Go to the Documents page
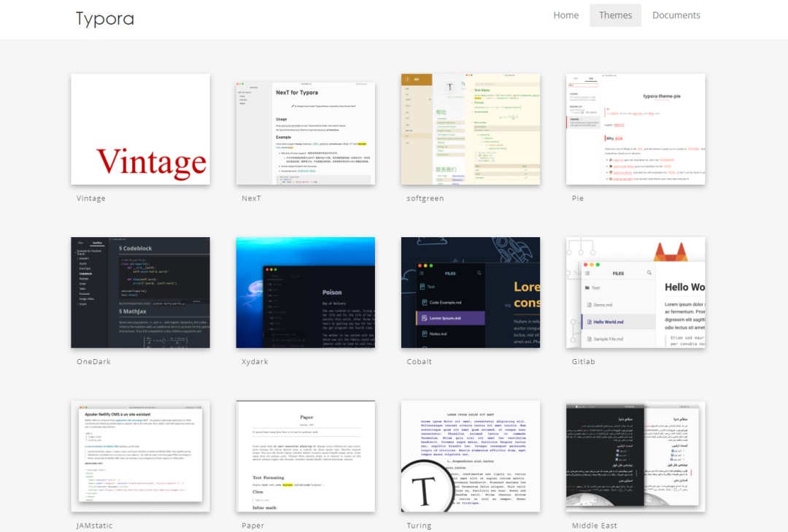 tap(676, 15)
